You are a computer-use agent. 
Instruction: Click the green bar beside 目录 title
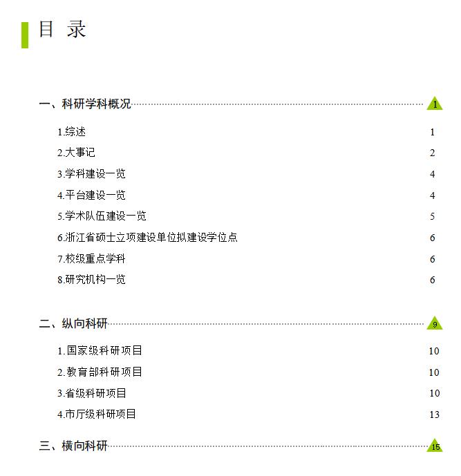25,35
